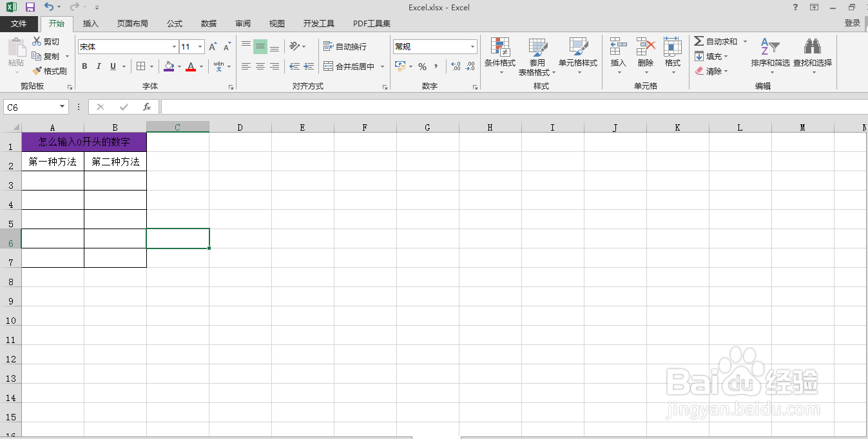The width and height of the screenshot is (868, 439).
Task: Click accounting number format icon
Action: coord(400,66)
